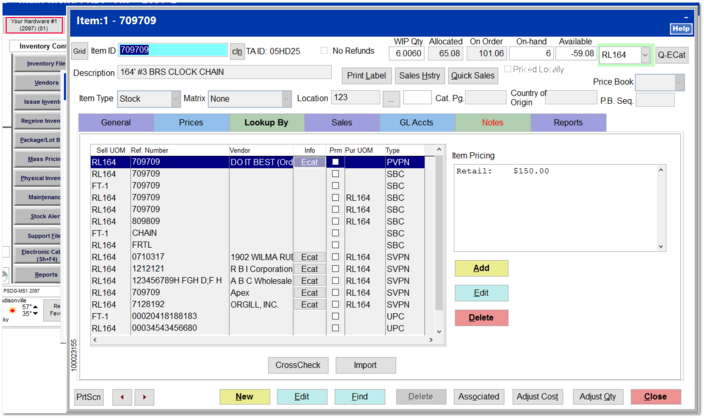Click the CrossCheck button

298,365
